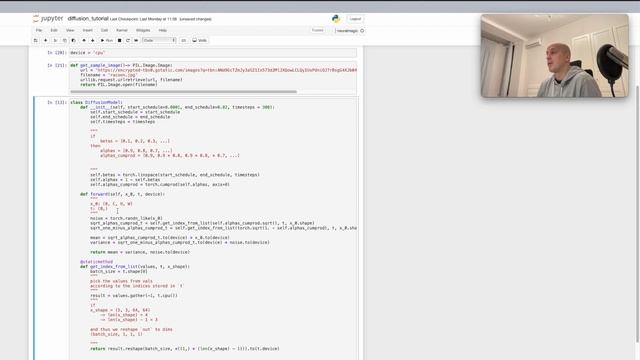Paste cells below
The height and width of the screenshot is (360, 640).
tap(73, 40)
